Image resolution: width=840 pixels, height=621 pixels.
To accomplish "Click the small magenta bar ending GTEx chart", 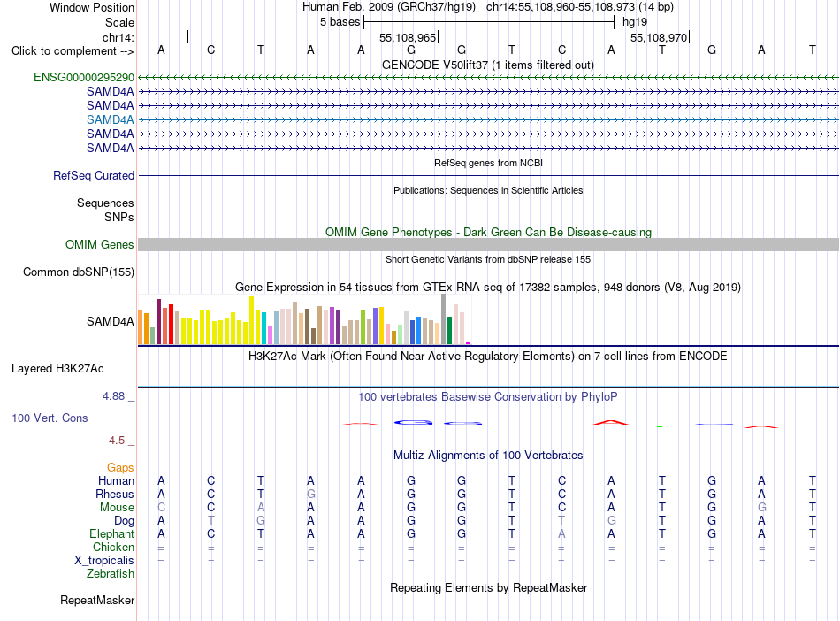I will [x=469, y=343].
